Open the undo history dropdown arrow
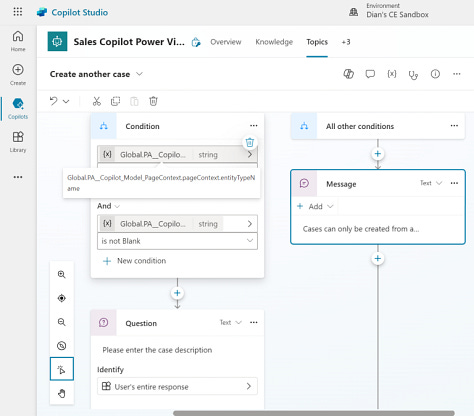This screenshot has width=474, height=416. click(x=66, y=101)
